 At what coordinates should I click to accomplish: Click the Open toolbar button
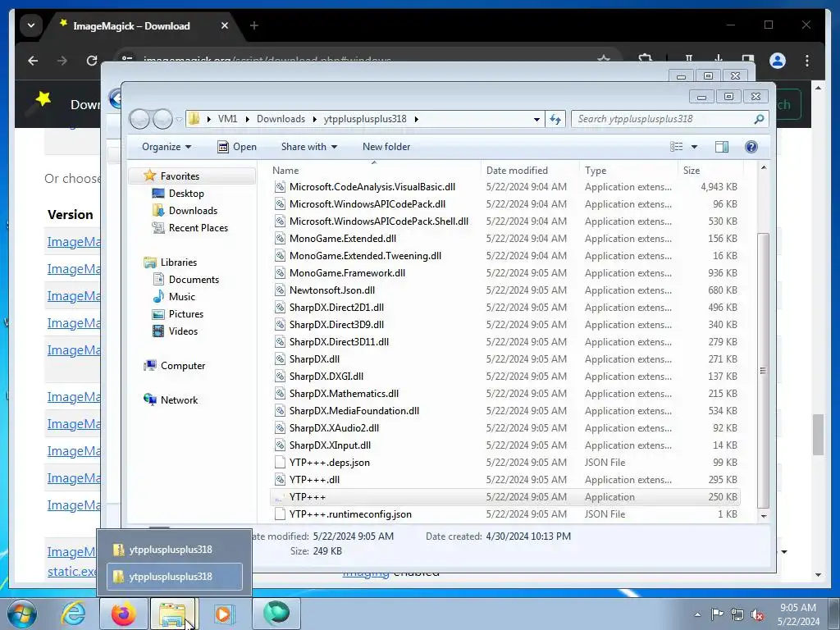(237, 147)
